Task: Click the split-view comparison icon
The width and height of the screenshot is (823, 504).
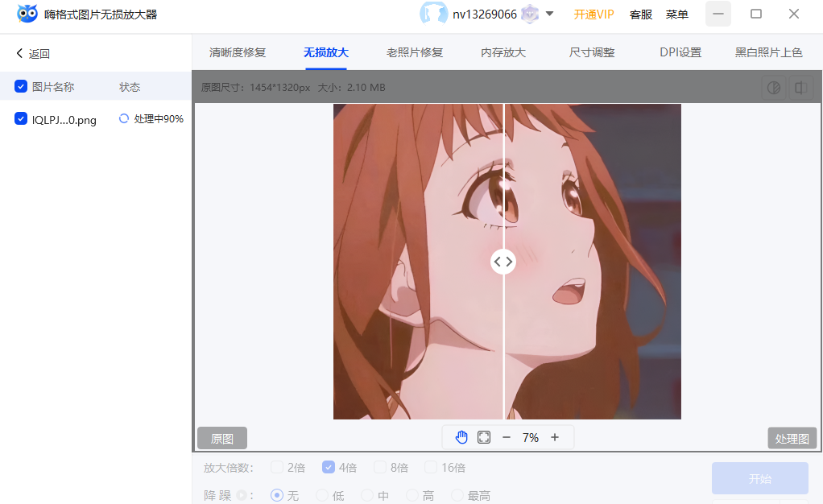Action: point(800,88)
